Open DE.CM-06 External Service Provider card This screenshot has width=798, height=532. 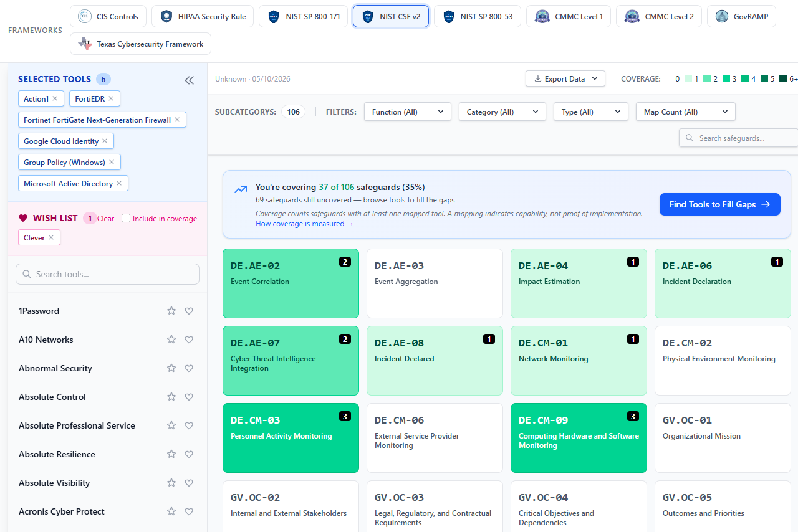pyautogui.click(x=435, y=438)
